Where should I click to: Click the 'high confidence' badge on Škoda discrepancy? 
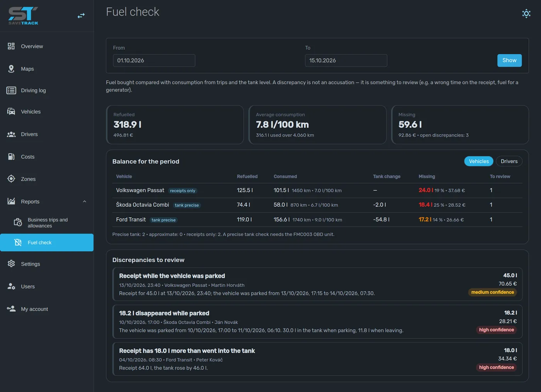click(x=496, y=330)
